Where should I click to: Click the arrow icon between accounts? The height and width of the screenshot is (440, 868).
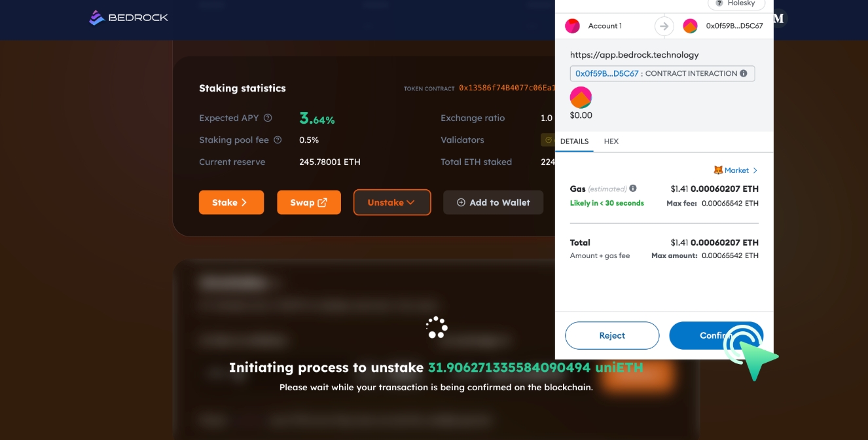click(x=664, y=26)
